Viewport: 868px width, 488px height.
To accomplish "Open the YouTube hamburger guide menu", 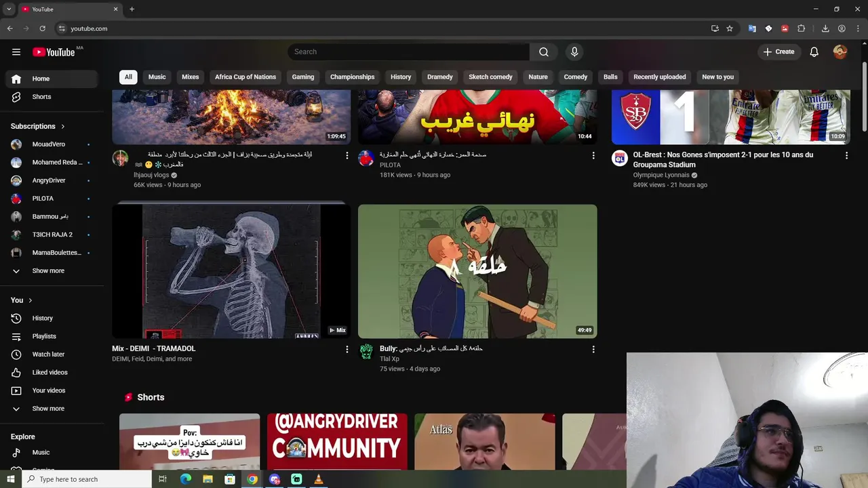I will pyautogui.click(x=16, y=52).
